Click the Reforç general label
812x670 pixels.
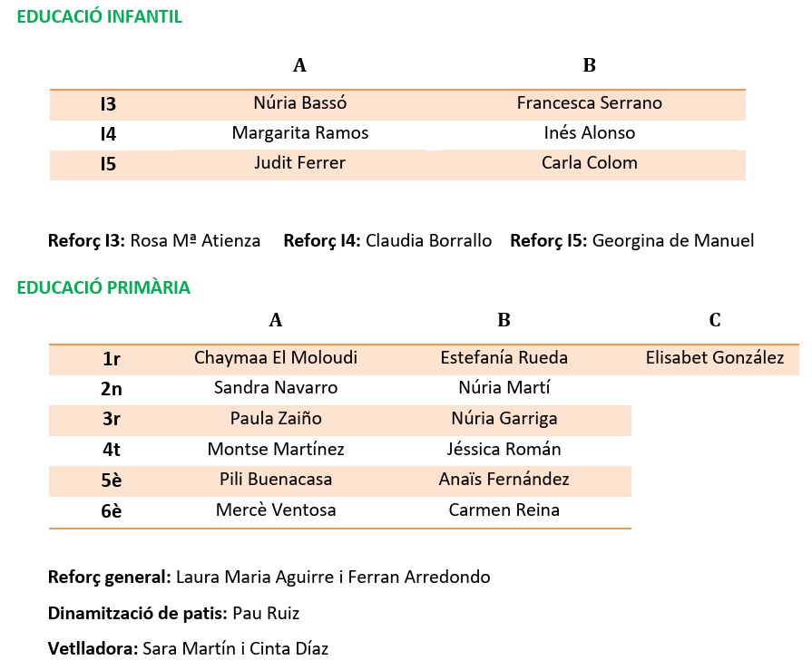[x=109, y=578]
